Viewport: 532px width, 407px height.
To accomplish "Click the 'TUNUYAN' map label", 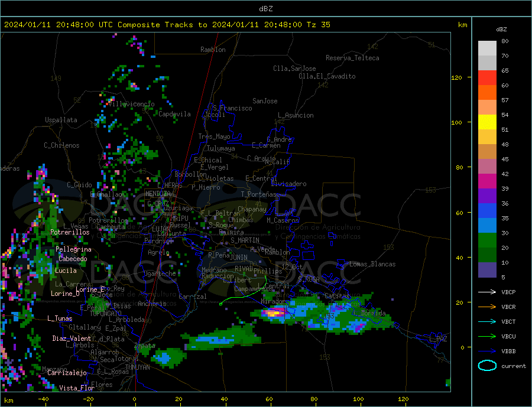I will [x=137, y=367].
